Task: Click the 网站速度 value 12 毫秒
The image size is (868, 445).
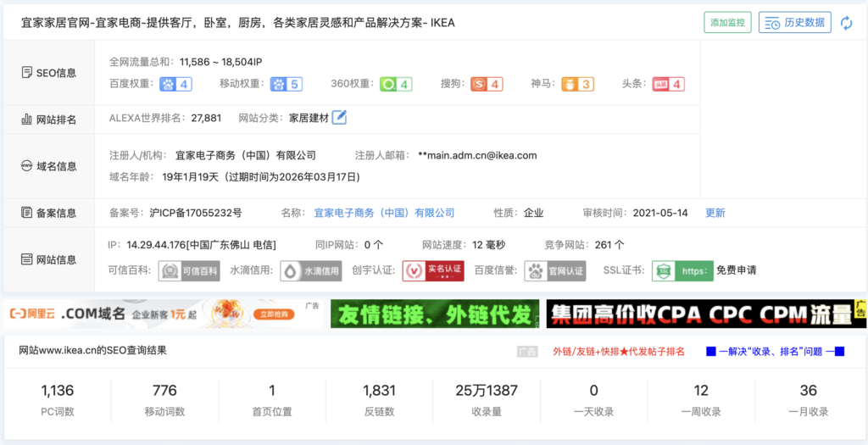Action: click(x=489, y=245)
